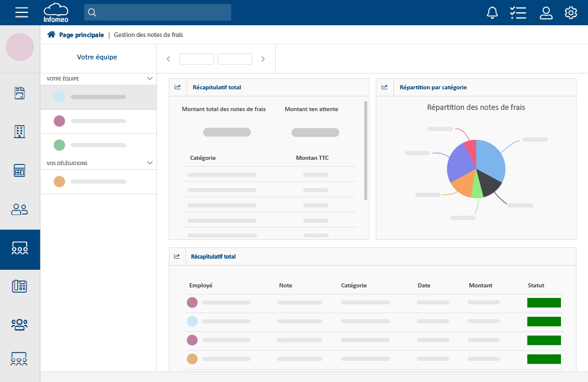This screenshot has width=588, height=382.
Task: Click the chart icon on Répartition par catégorie
Action: pyautogui.click(x=385, y=86)
